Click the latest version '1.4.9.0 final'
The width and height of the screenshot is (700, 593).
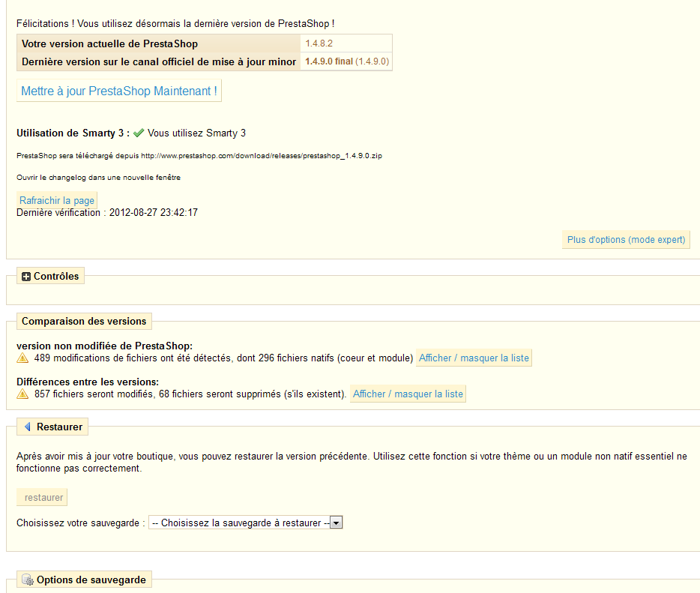pyautogui.click(x=329, y=61)
